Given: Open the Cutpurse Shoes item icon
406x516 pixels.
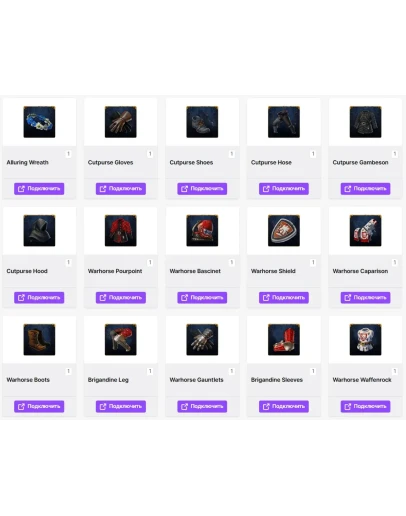Looking at the screenshot, I should coord(202,122).
